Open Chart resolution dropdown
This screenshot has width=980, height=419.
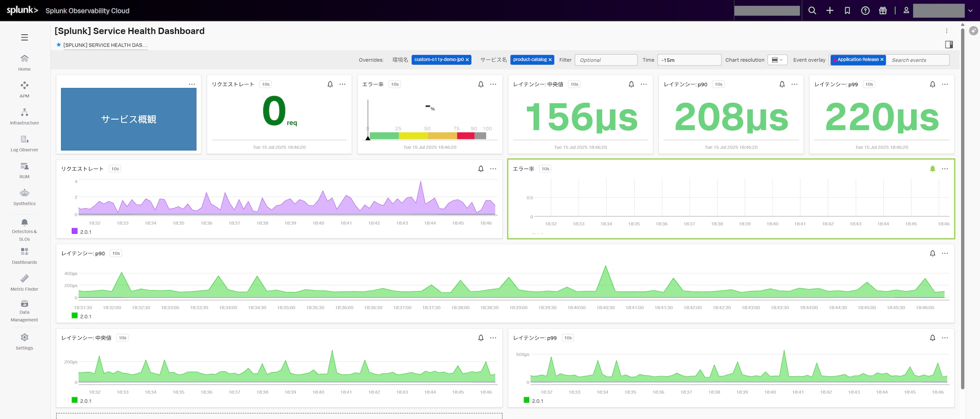click(x=777, y=60)
